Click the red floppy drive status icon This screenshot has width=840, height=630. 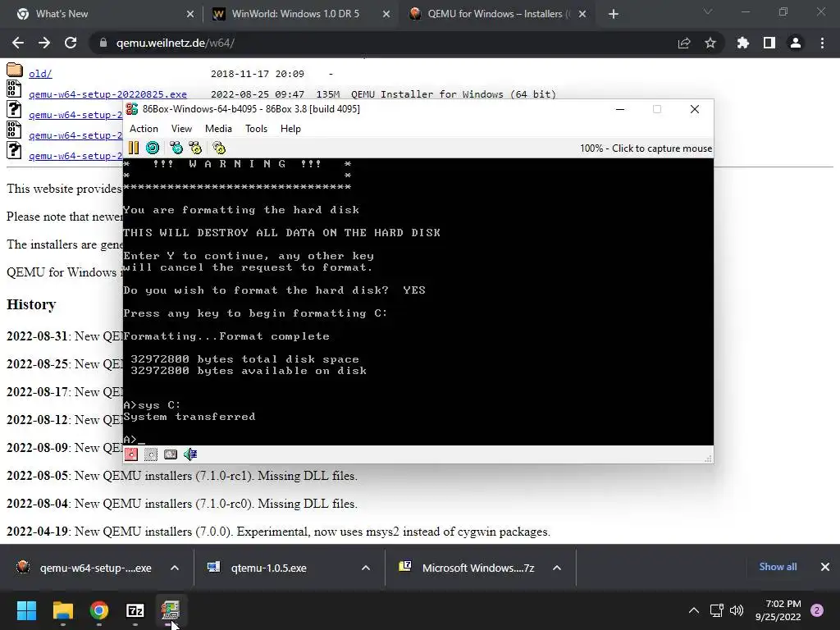tap(131, 454)
